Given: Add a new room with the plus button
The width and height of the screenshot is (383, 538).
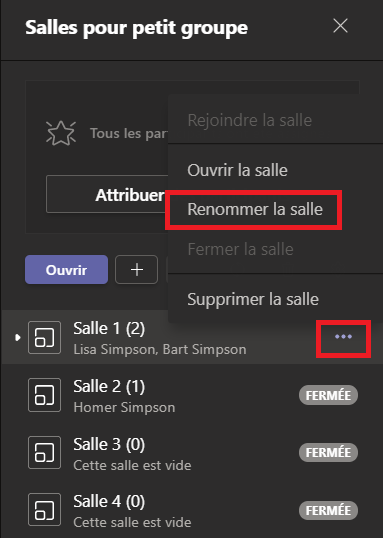Looking at the screenshot, I should [137, 270].
